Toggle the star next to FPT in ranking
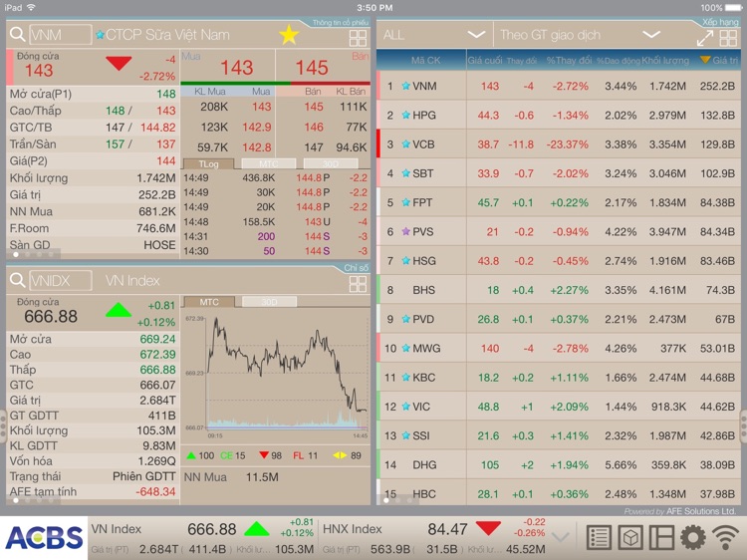The width and height of the screenshot is (747, 560). [x=406, y=202]
